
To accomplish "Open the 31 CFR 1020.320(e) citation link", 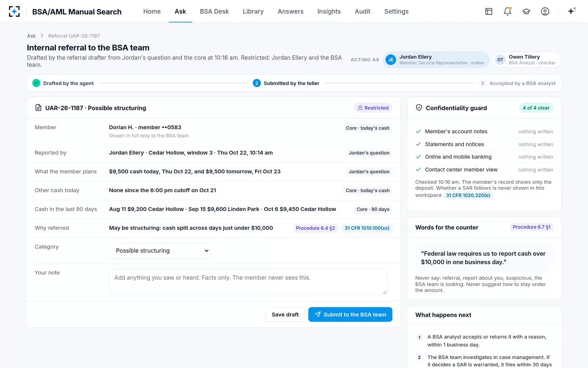I will (x=468, y=195).
